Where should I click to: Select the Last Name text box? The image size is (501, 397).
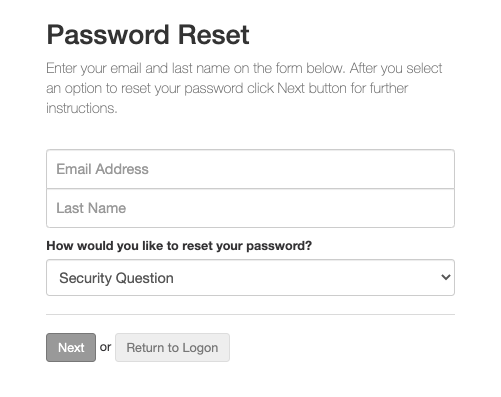coord(250,208)
